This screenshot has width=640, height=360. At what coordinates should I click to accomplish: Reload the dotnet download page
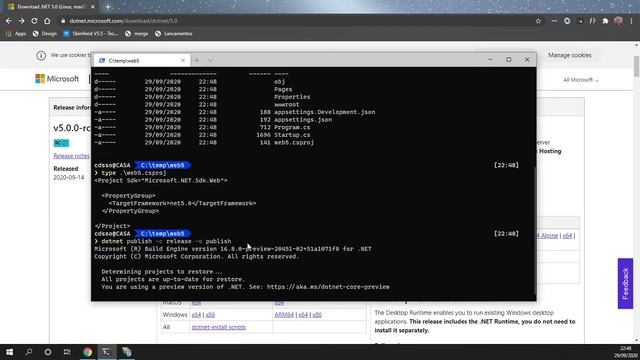click(x=34, y=21)
